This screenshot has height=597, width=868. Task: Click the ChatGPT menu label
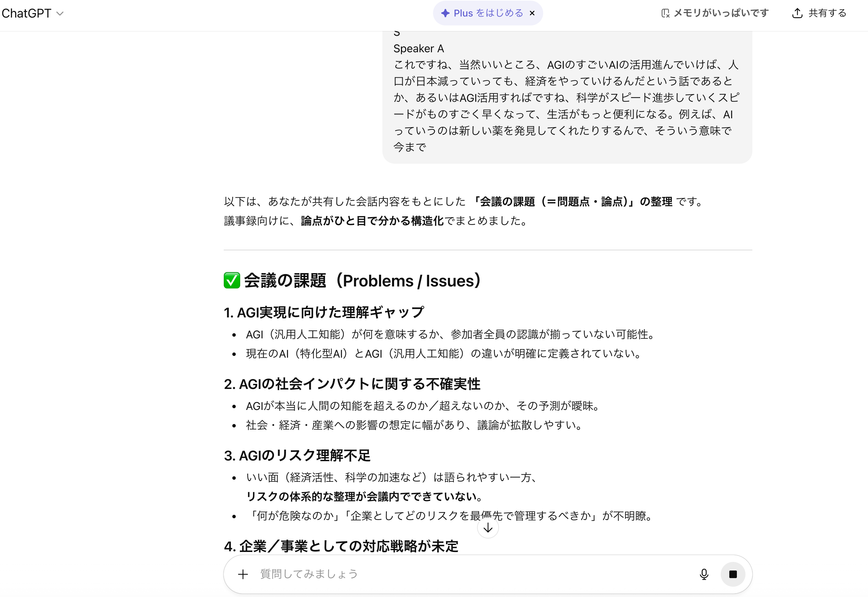(26, 13)
